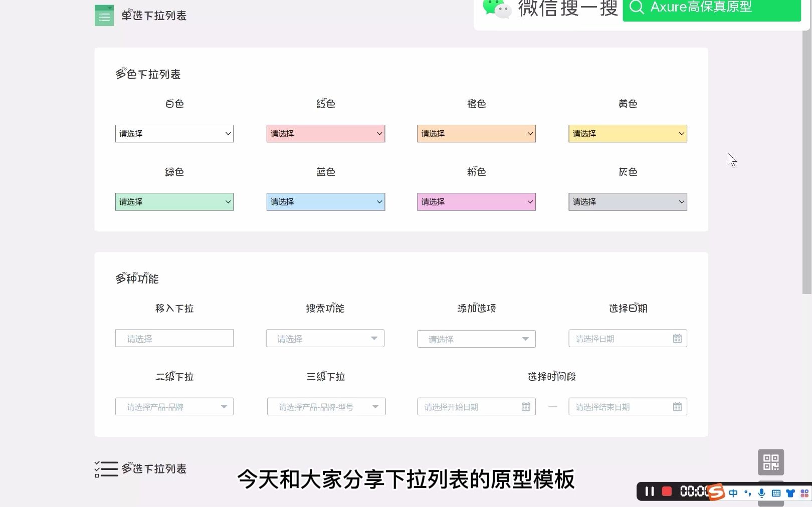The image size is (812, 507).
Task: Click the 蓝色 label
Action: pyautogui.click(x=326, y=172)
